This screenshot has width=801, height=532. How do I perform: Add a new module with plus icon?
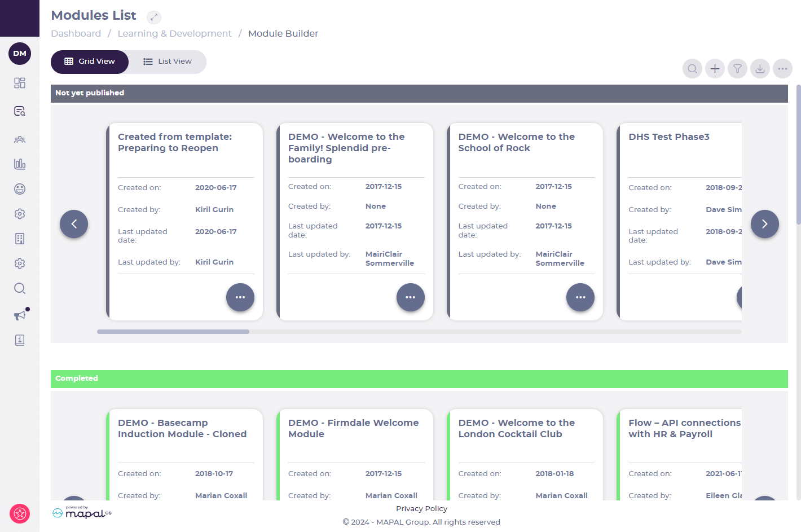(x=715, y=69)
